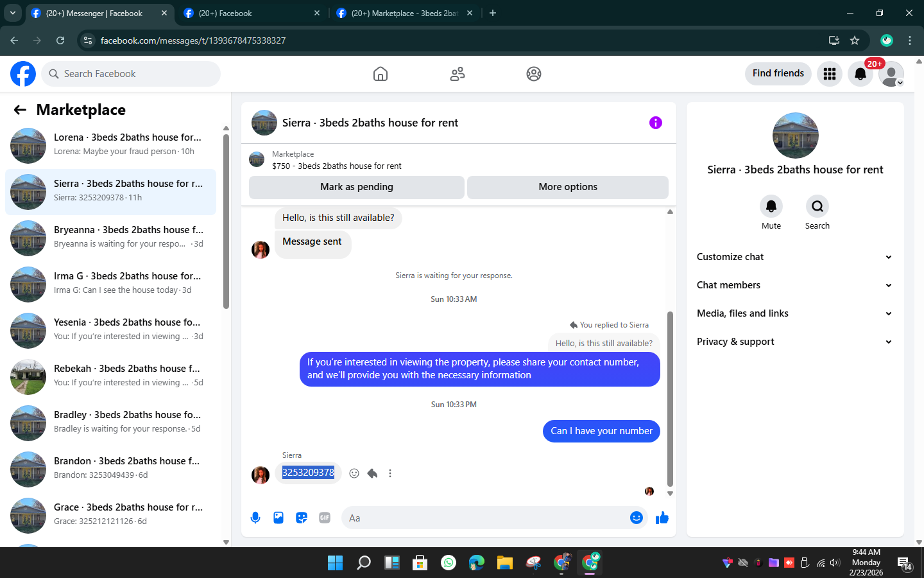Send a thumbs up like
This screenshot has width=924, height=578.
point(662,518)
